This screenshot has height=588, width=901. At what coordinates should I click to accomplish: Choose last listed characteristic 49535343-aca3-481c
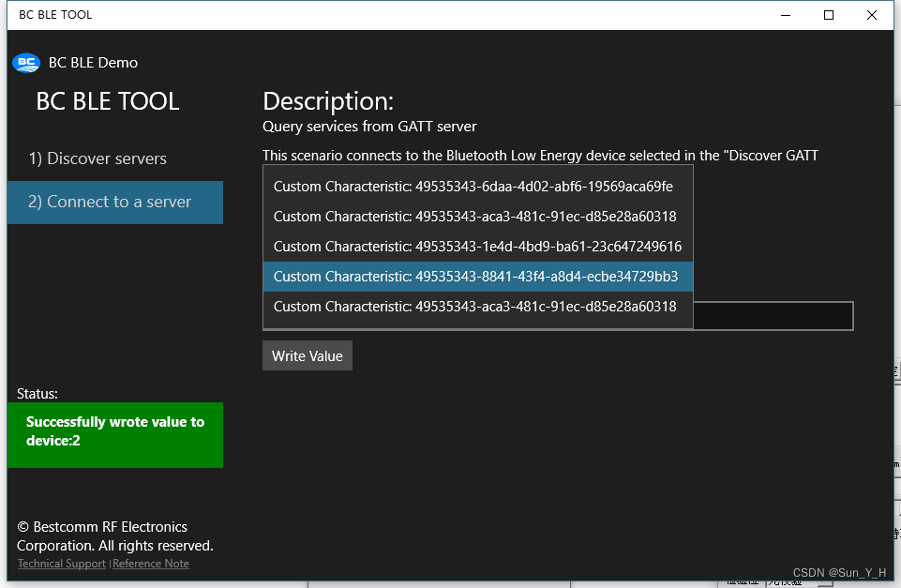(478, 307)
